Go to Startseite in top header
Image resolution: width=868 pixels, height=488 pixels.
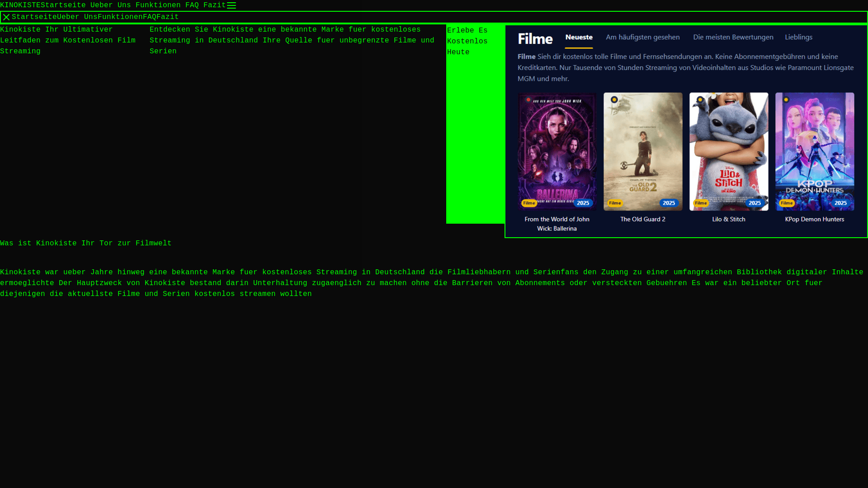point(63,5)
